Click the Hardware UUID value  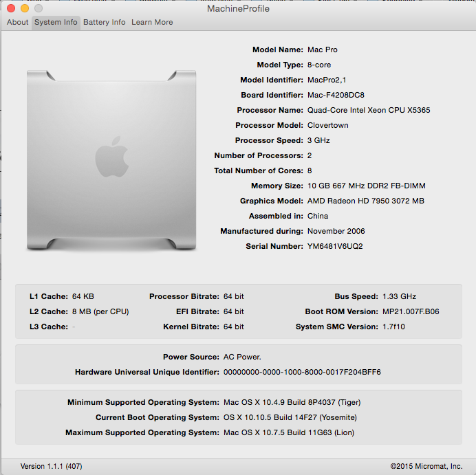coord(302,372)
